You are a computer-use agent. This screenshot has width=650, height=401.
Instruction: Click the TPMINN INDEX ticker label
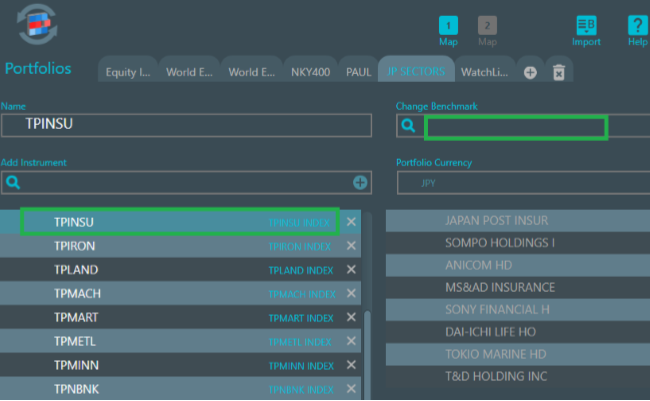301,366
